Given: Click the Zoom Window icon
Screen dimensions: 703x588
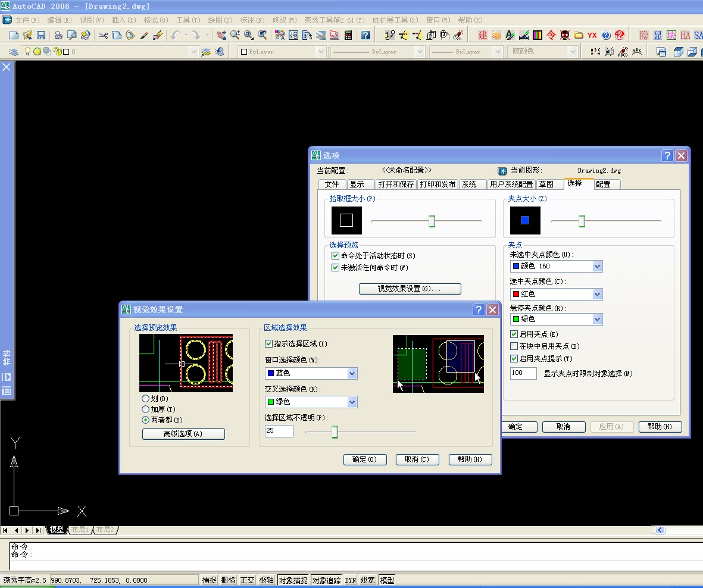Looking at the screenshot, I should 248,35.
